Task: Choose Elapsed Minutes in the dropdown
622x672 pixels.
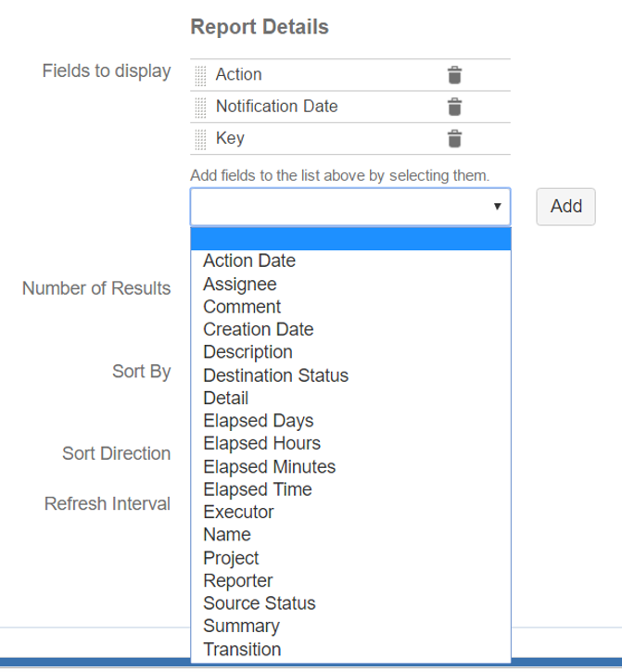Action: 270,466
